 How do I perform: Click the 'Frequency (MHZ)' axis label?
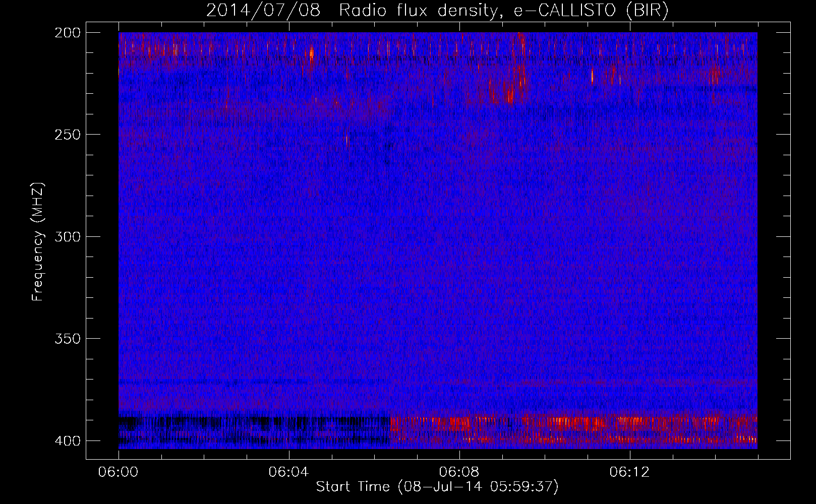[38, 242]
